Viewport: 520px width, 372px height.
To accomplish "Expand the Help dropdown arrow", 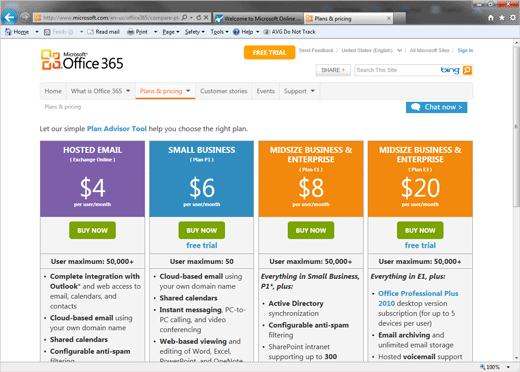I will pyautogui.click(x=257, y=32).
